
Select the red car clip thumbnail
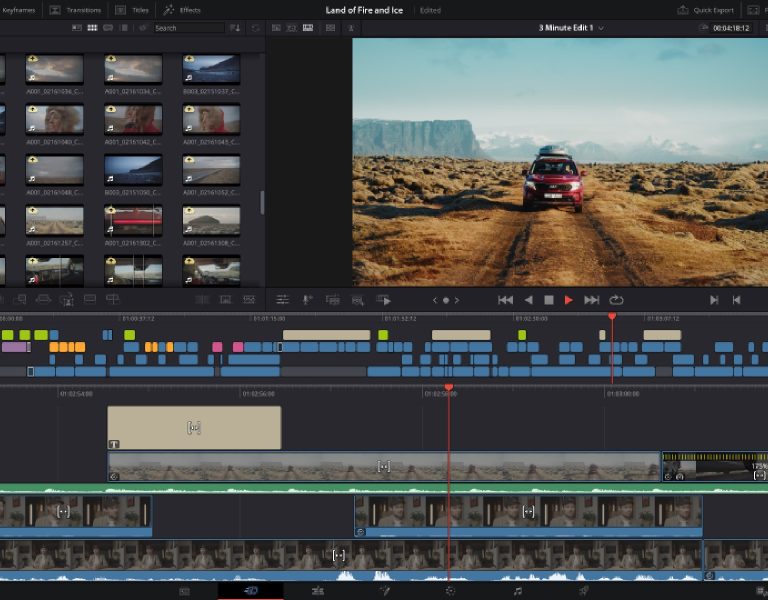133,218
